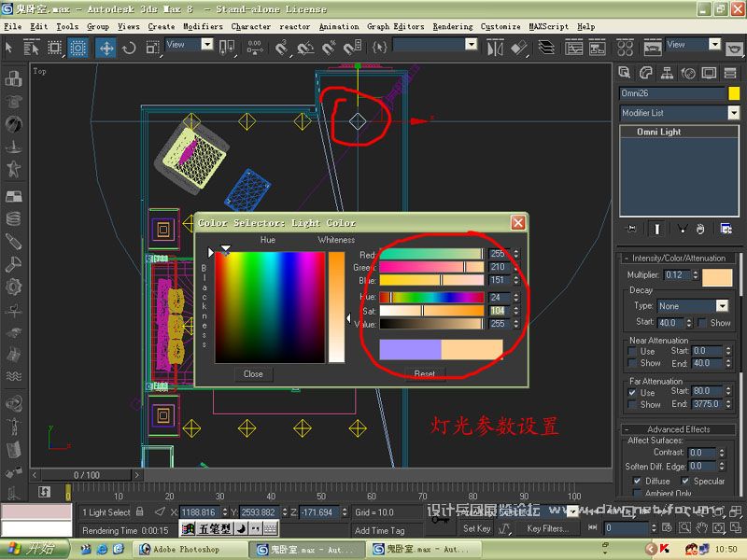This screenshot has height=560, width=747.
Task: Enable Far Attenuation Show checkbox
Action: tap(632, 404)
